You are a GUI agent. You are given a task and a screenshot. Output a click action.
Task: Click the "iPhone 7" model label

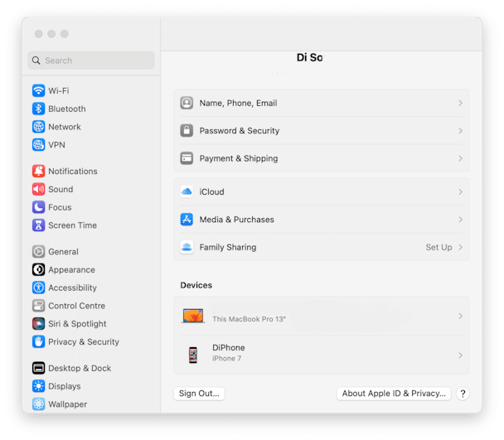click(226, 358)
